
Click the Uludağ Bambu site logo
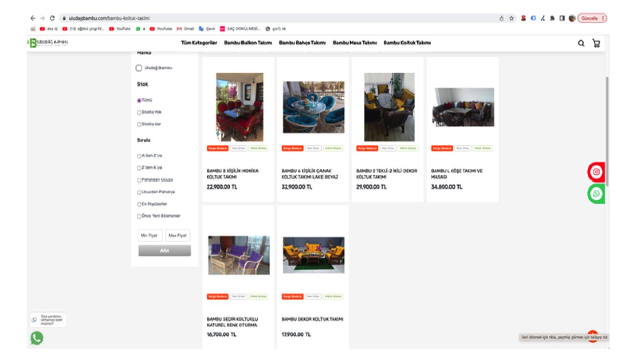pyautogui.click(x=48, y=42)
